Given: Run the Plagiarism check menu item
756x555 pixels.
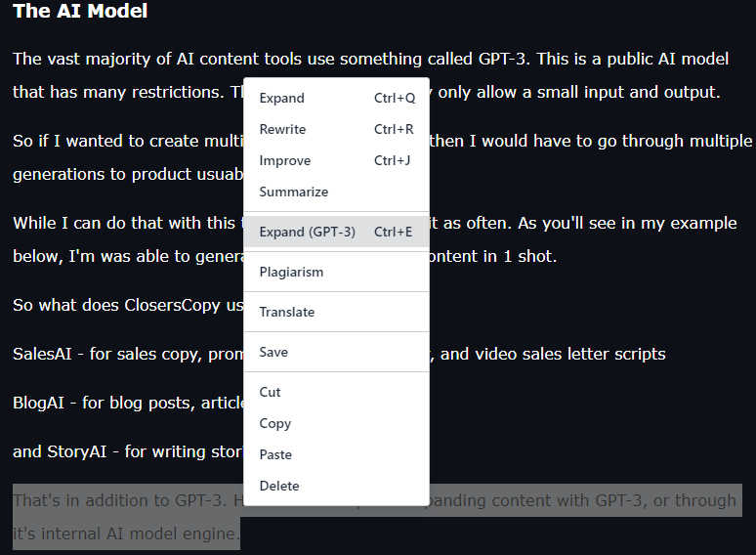Looking at the screenshot, I should (336, 272).
